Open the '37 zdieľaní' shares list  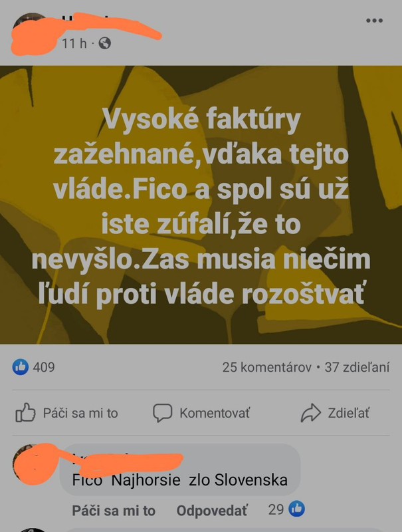pos(357,367)
